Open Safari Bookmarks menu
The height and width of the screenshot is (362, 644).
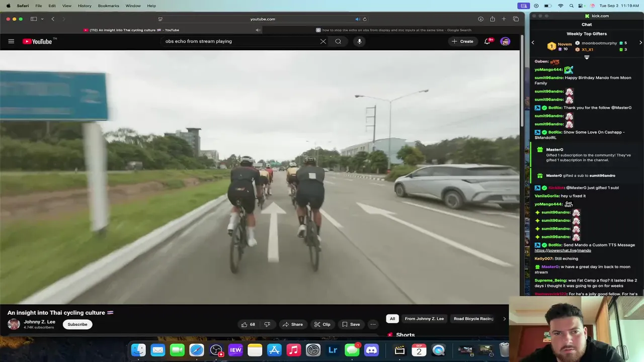(109, 6)
